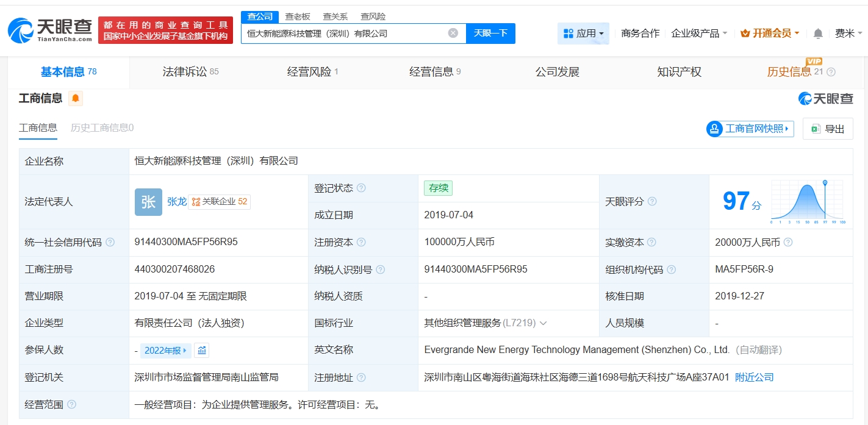Open the 工商官网快照 snapshot button

[x=750, y=129]
